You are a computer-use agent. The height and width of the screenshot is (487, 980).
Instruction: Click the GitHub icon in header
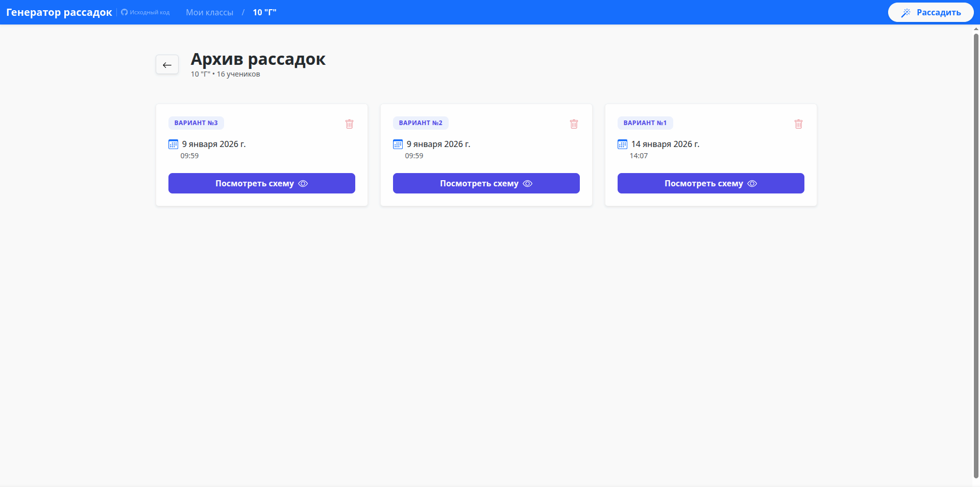point(124,12)
